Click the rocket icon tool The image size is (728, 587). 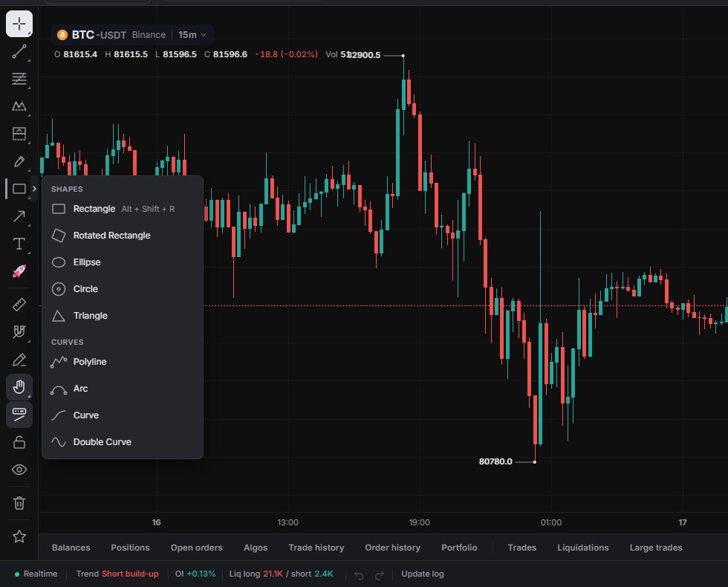[19, 271]
